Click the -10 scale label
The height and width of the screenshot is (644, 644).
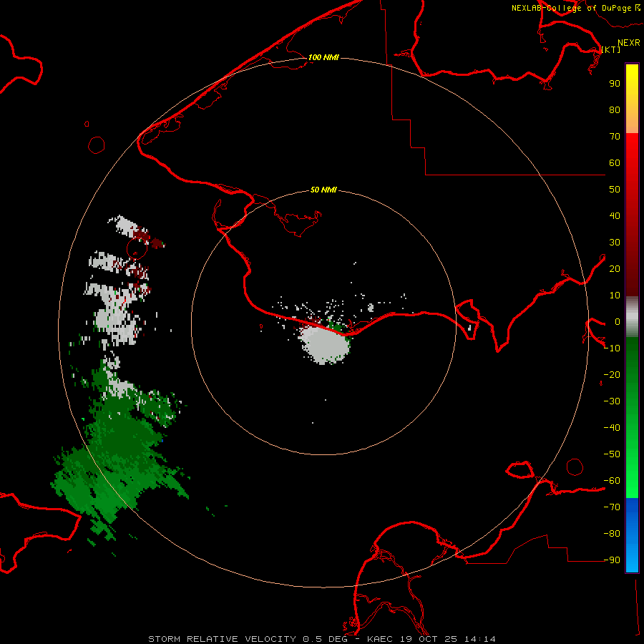click(x=612, y=348)
